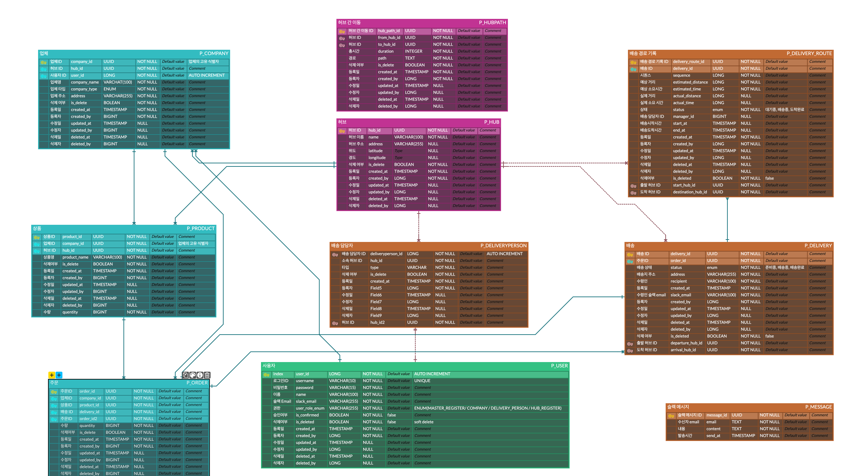Delete P_ORDER table with trash icon
This screenshot has height=476, width=868.
pyautogui.click(x=207, y=375)
